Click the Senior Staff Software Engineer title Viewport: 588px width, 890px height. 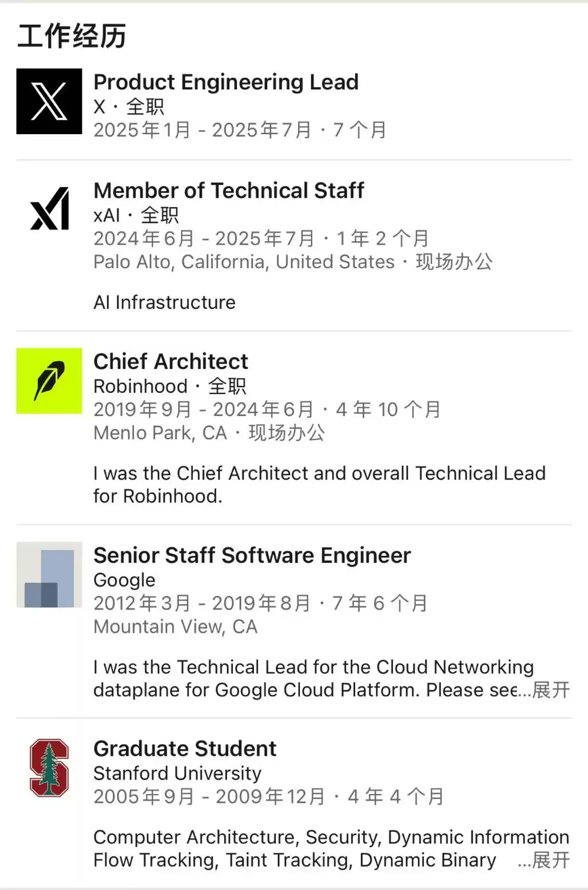tap(252, 555)
